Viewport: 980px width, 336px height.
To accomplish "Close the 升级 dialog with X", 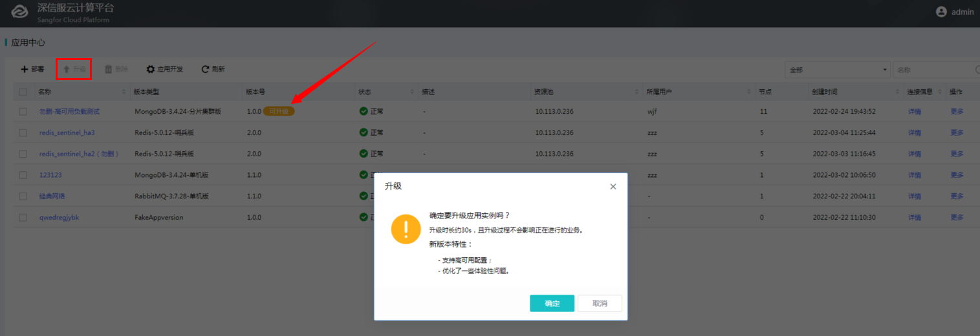I will 613,186.
